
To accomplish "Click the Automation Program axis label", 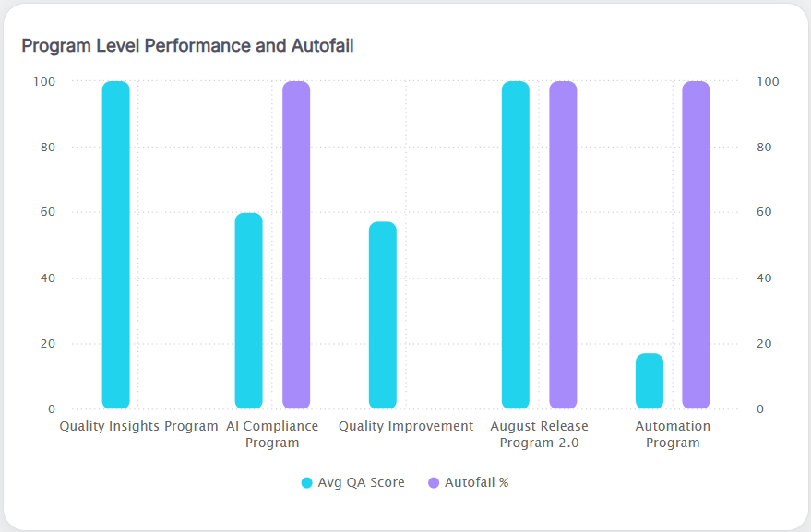I will [673, 434].
